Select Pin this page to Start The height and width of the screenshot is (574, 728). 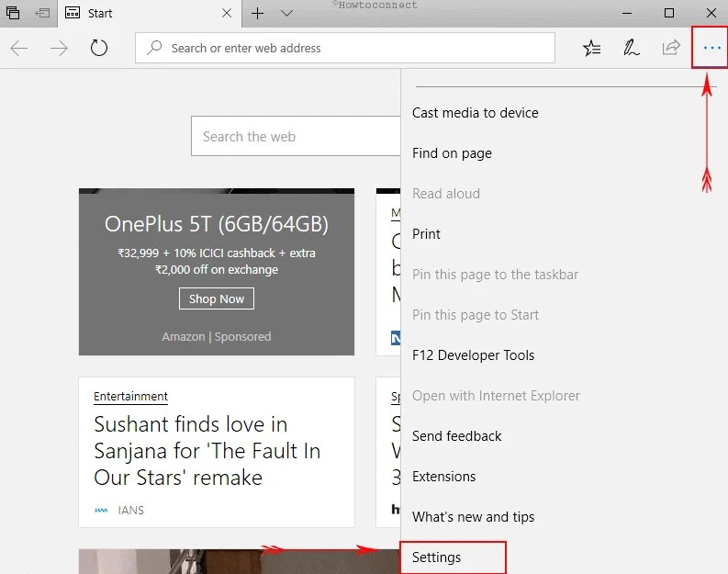(x=475, y=315)
